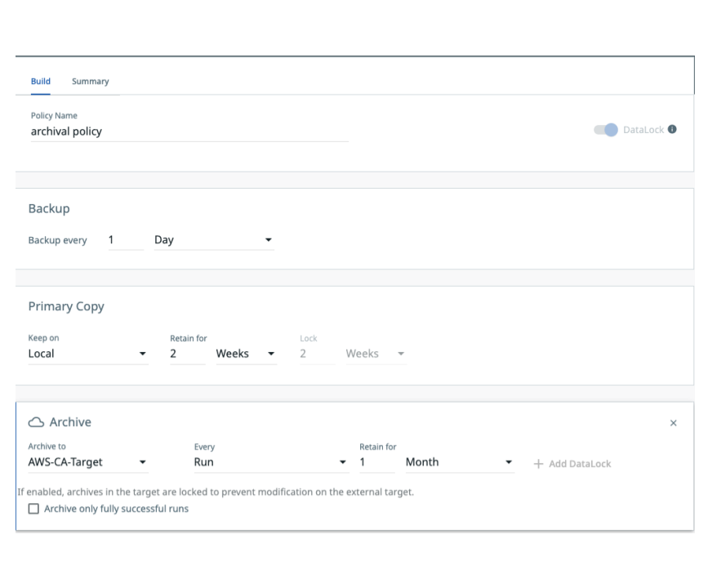This screenshot has height=588, width=708.
Task: Select the Build tab
Action: [40, 82]
